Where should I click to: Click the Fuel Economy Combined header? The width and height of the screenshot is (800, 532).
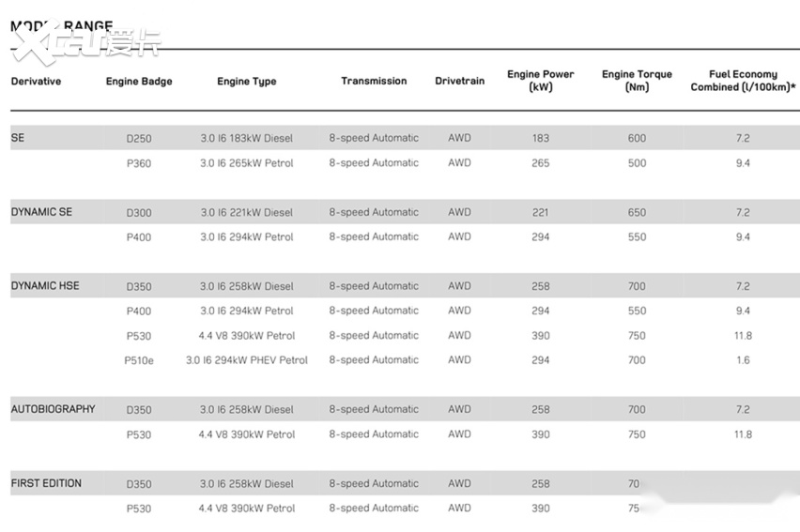[x=743, y=81]
